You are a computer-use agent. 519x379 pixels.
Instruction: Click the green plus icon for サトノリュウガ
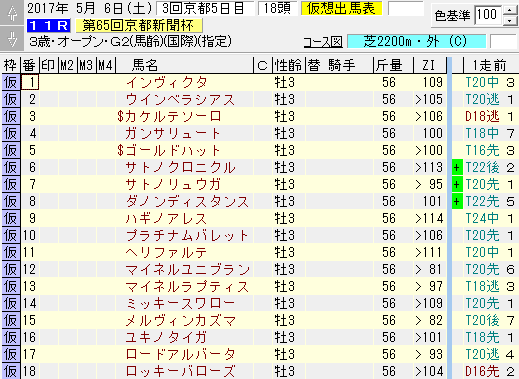pyautogui.click(x=457, y=184)
